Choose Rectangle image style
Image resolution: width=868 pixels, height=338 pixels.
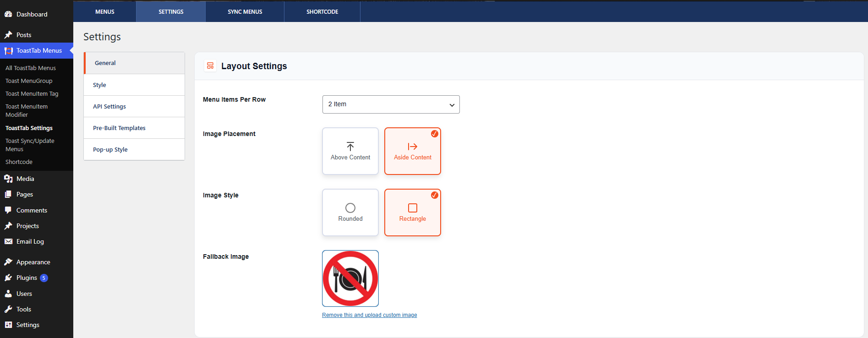(413, 213)
